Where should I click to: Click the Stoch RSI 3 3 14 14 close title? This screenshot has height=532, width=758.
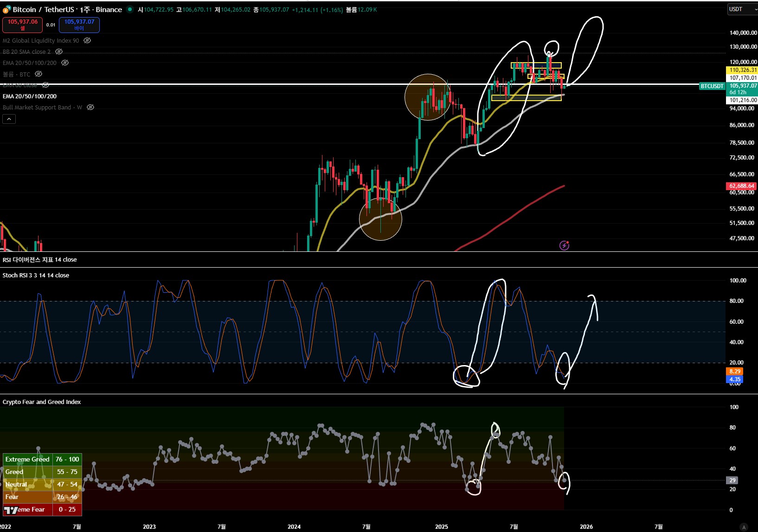click(36, 275)
